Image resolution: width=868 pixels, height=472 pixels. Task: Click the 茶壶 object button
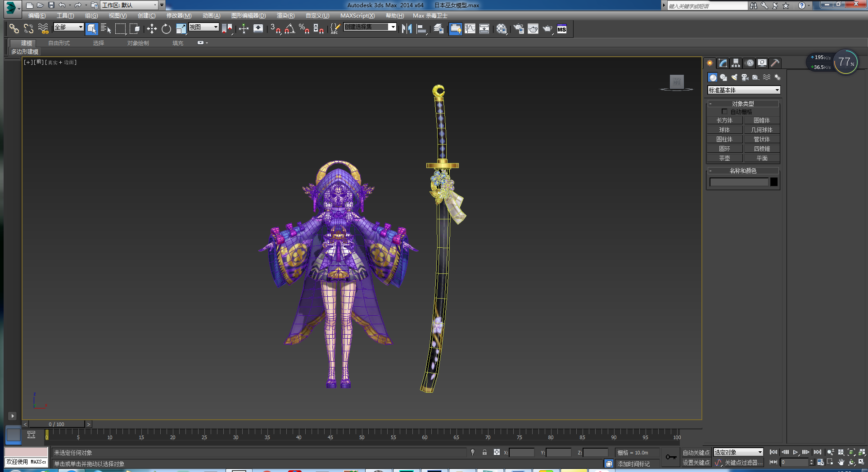tap(724, 158)
